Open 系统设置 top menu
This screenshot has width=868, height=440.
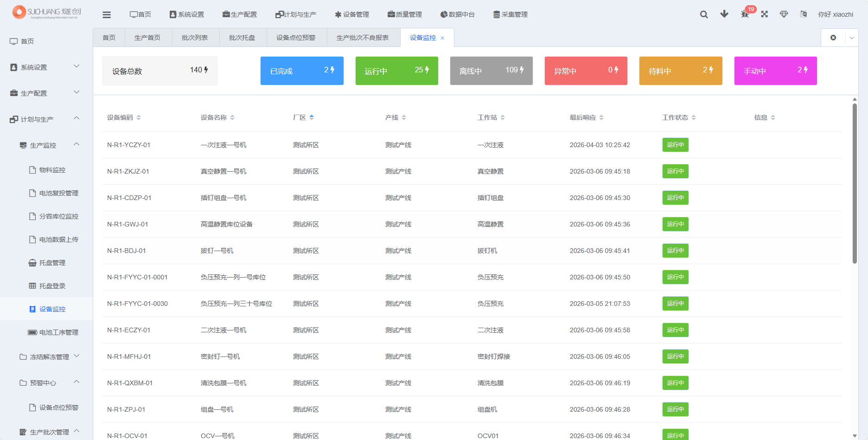click(x=187, y=14)
